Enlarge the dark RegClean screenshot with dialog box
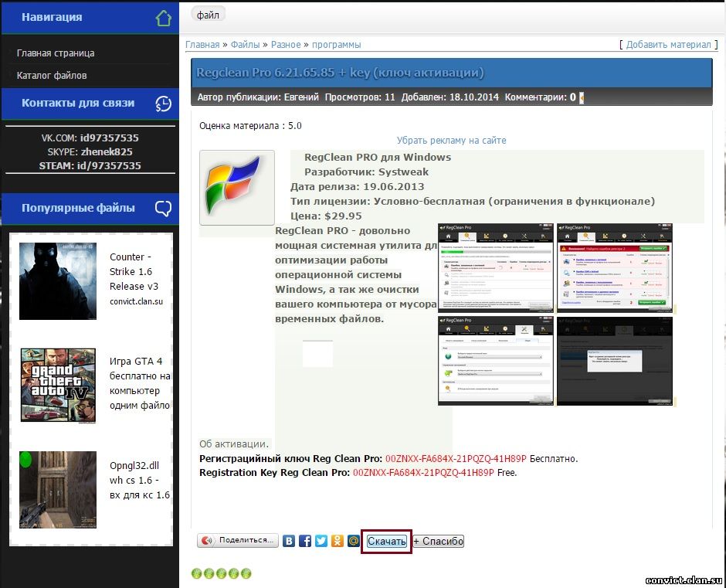 pyautogui.click(x=615, y=362)
